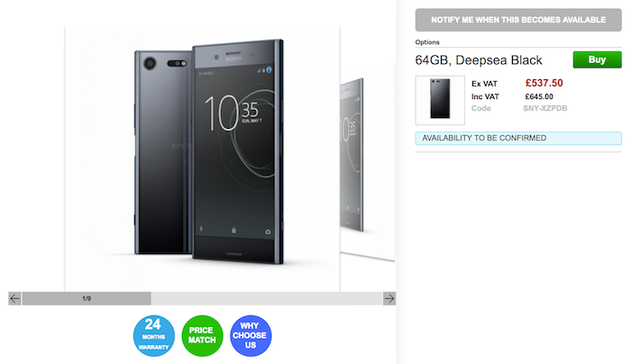Select the Deepsea Black phone thumbnail
The image size is (631, 364).
(x=440, y=100)
